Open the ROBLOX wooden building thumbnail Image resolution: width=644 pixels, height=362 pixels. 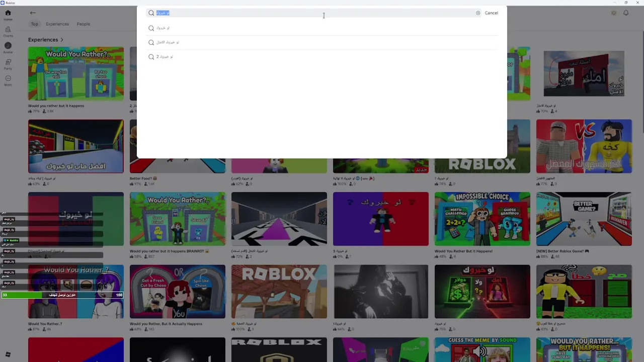click(x=279, y=292)
